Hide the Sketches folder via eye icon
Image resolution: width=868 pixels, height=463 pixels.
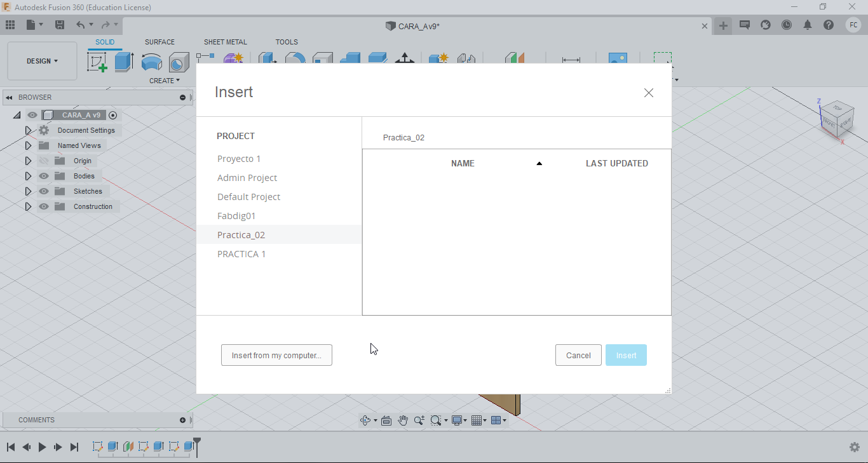pyautogui.click(x=44, y=191)
